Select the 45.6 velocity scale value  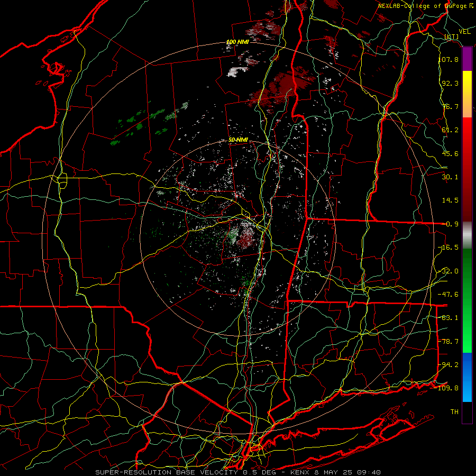450,153
